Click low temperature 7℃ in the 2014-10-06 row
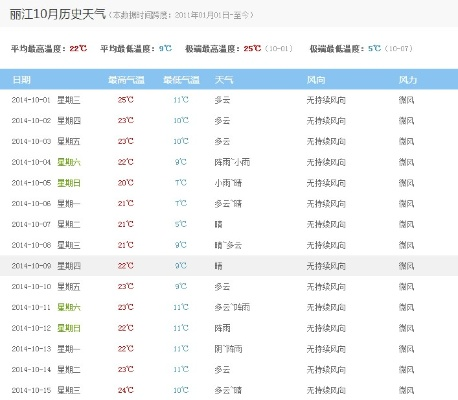 [181, 204]
